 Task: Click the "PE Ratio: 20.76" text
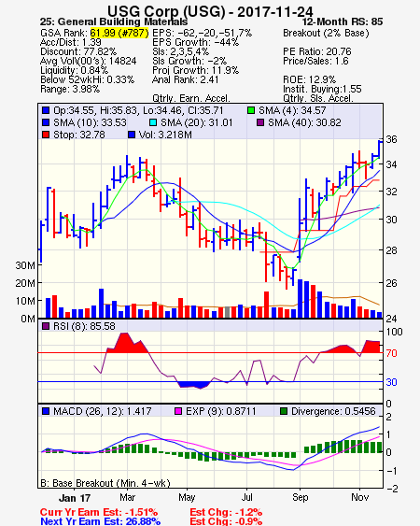click(317, 51)
